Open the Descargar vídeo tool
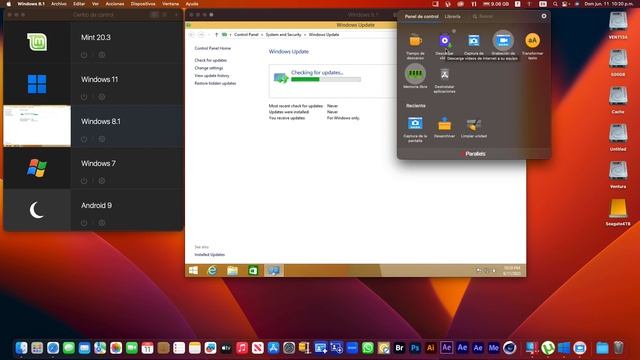The width and height of the screenshot is (640, 360). [x=444, y=40]
